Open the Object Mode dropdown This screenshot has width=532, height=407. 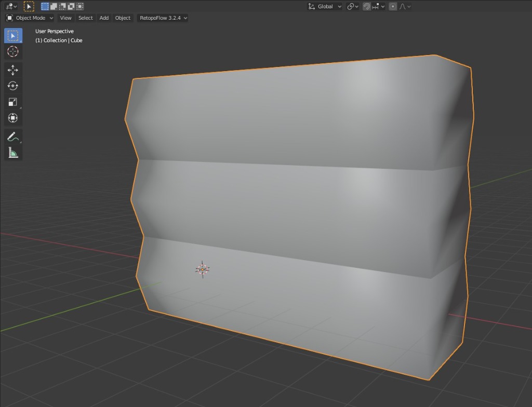click(x=30, y=18)
